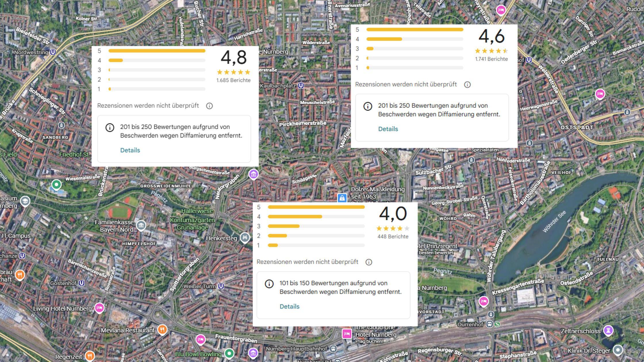The width and height of the screenshot is (644, 362).
Task: Open Details link in 4,0 rating card
Action: [290, 307]
